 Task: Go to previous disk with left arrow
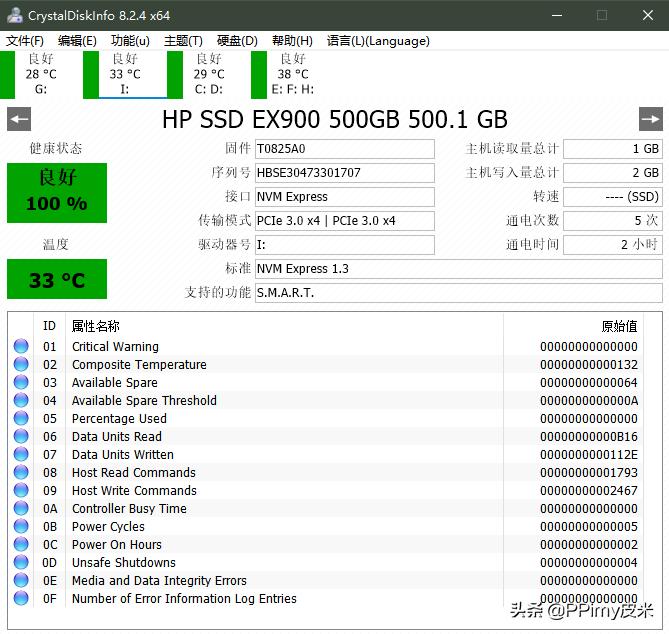[19, 119]
